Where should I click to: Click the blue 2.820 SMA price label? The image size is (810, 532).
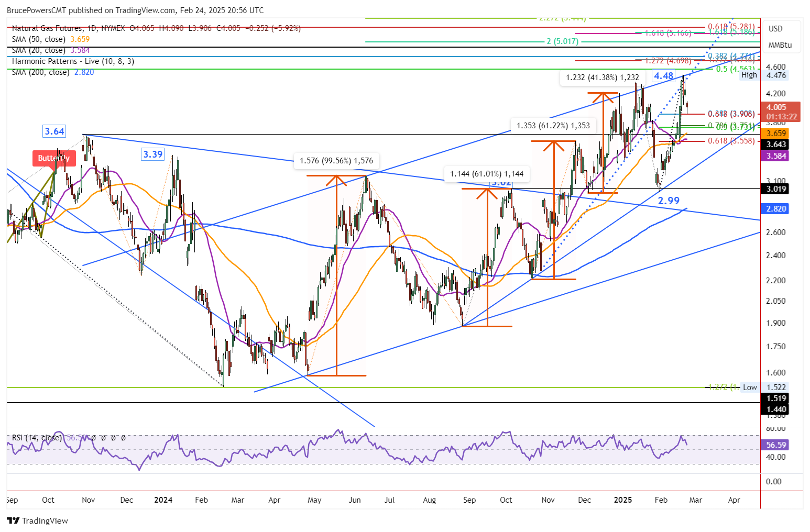(776, 208)
